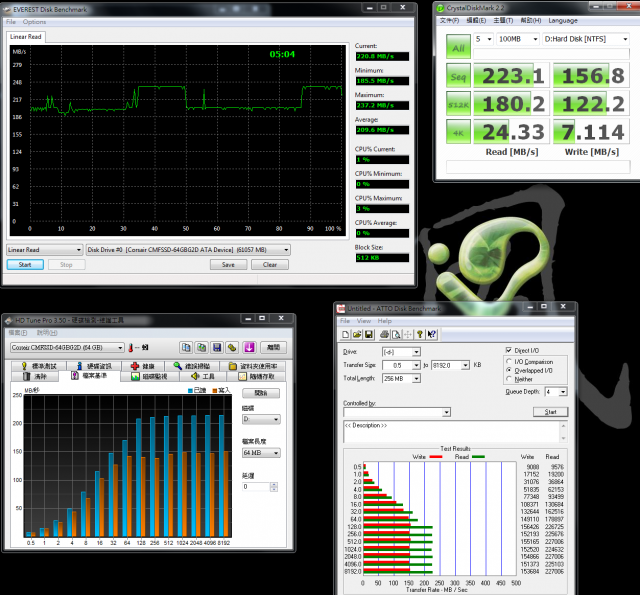Click Clear button in EVEREST benchmark

[270, 264]
